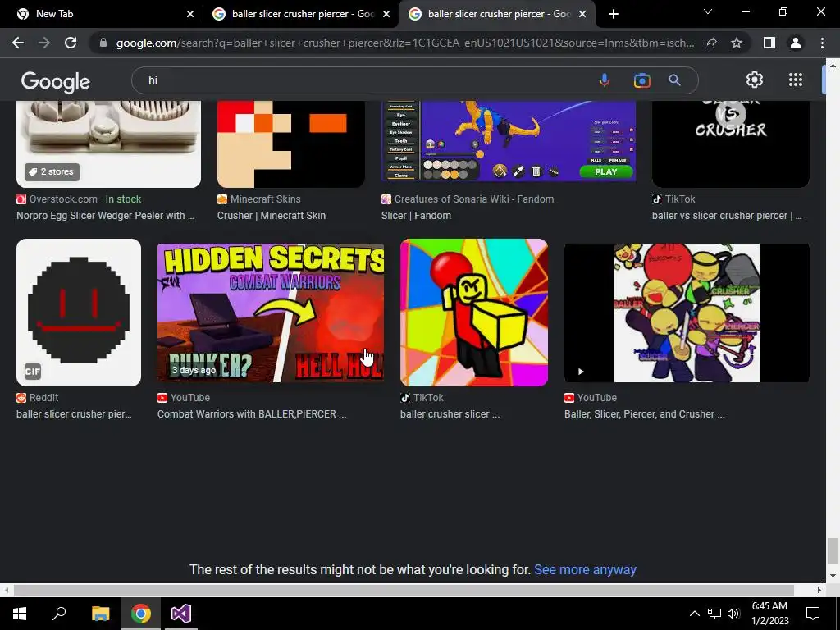Open the Reddit source link
The image size is (840, 630).
[38, 398]
